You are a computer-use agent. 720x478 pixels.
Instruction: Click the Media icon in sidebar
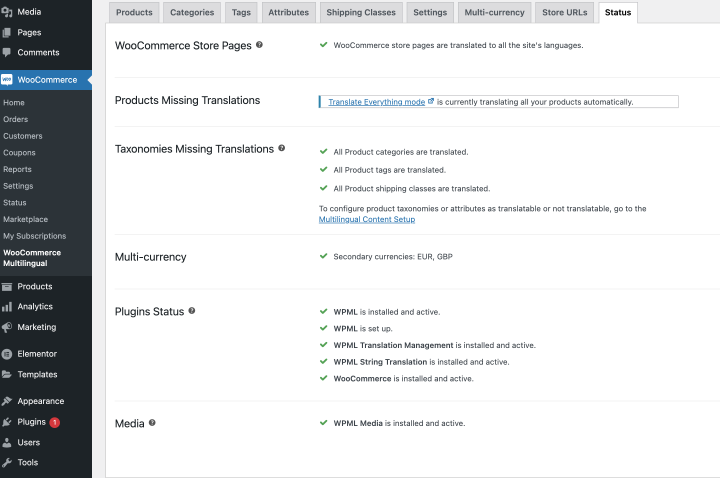point(6,12)
